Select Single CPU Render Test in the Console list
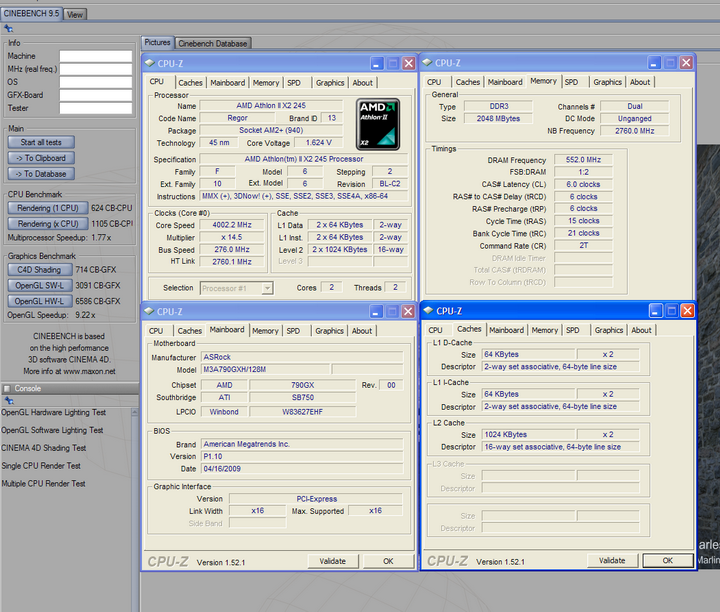 point(41,466)
